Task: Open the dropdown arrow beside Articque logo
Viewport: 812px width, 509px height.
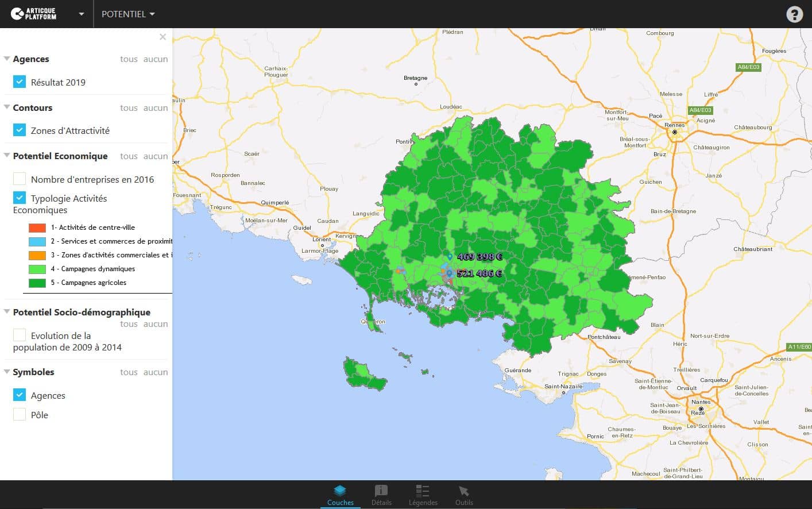Action: point(82,14)
